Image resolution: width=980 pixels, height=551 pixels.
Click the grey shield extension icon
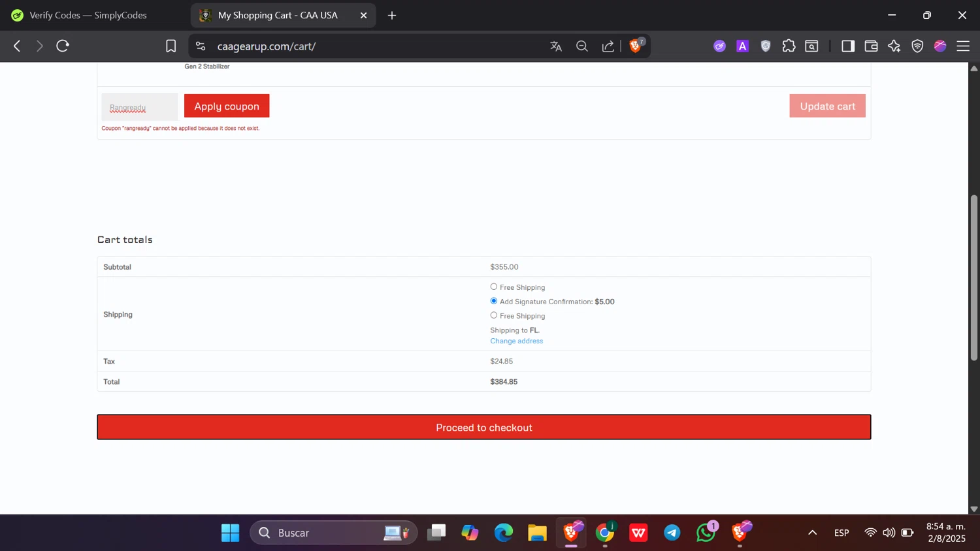[766, 46]
